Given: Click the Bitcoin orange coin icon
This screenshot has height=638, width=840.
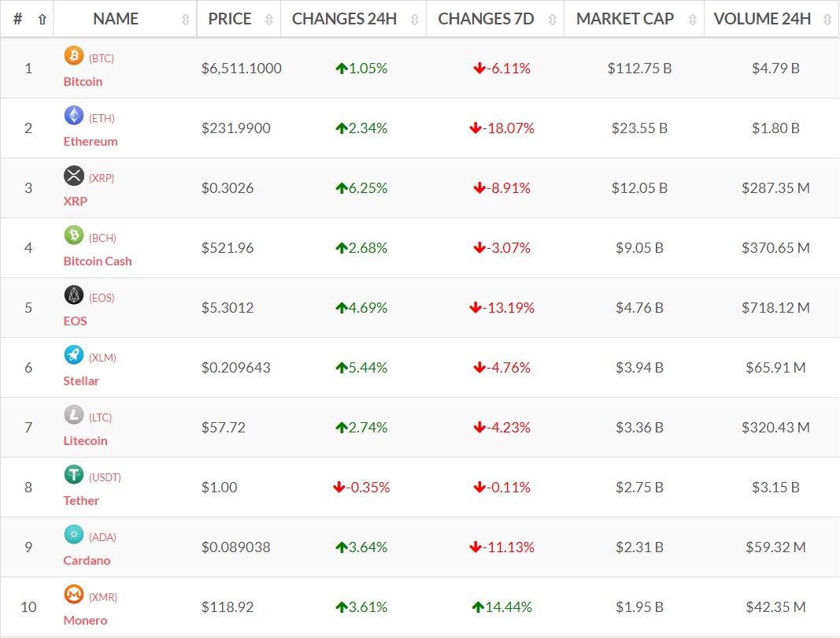Looking at the screenshot, I should click(74, 55).
